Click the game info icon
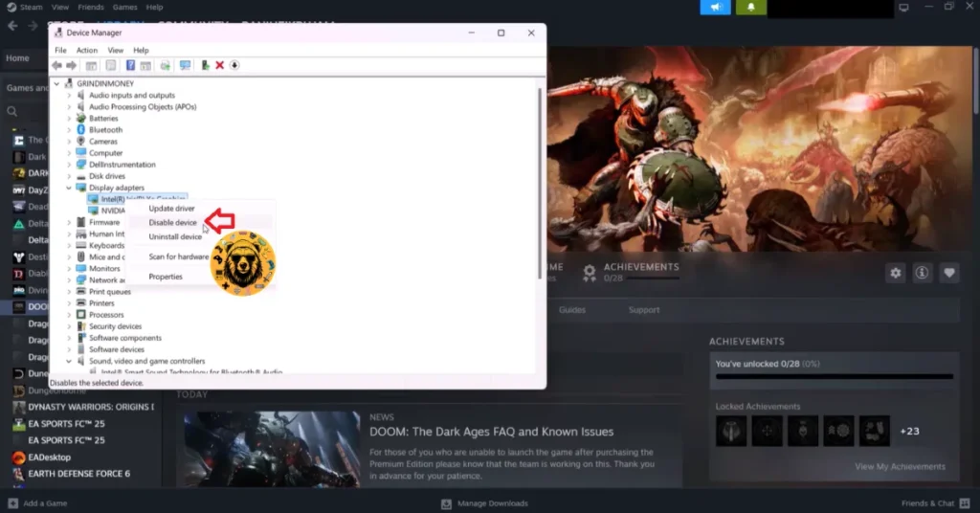This screenshot has height=513, width=980. [x=922, y=273]
